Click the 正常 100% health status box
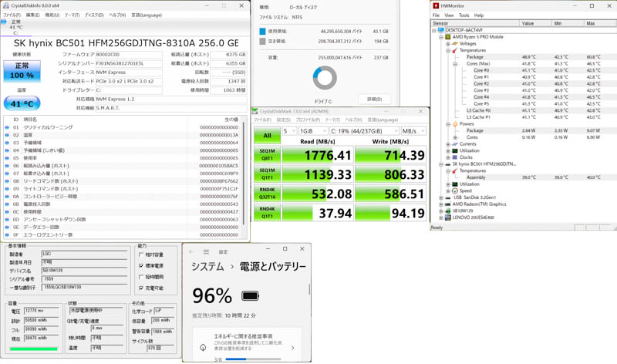617x364 pixels. tap(22, 71)
